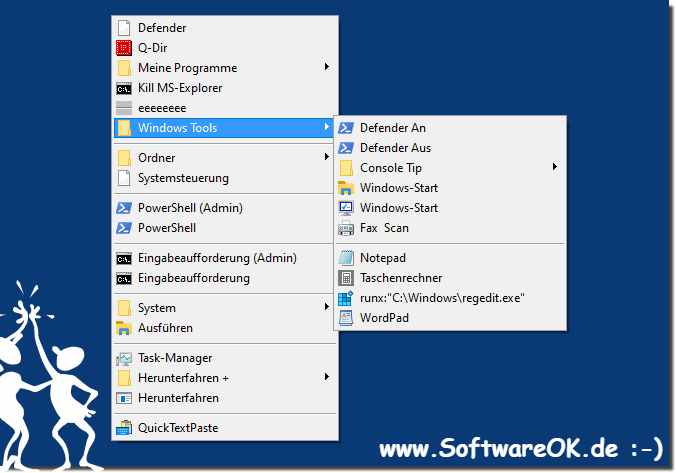Expand the Windows Tools submenu arrow
This screenshot has width=676, height=473.
[327, 127]
